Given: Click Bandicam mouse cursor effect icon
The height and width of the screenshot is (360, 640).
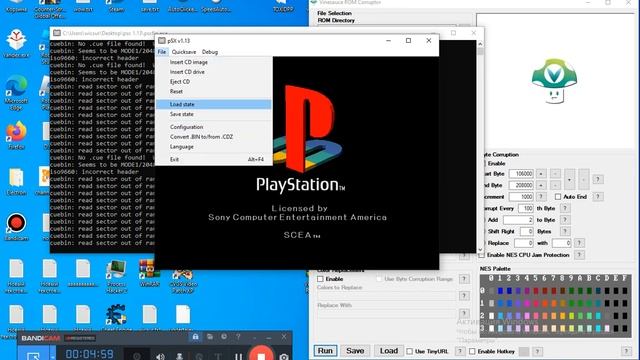Looking at the screenshot, I should (199, 357).
